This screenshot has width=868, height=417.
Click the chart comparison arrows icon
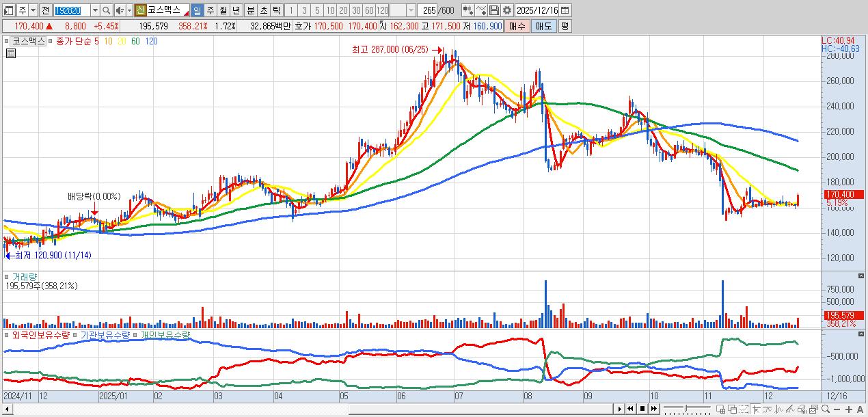467,10
